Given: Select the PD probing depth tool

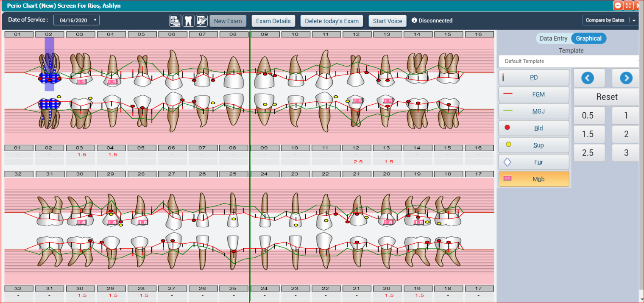Looking at the screenshot, I should tap(534, 78).
